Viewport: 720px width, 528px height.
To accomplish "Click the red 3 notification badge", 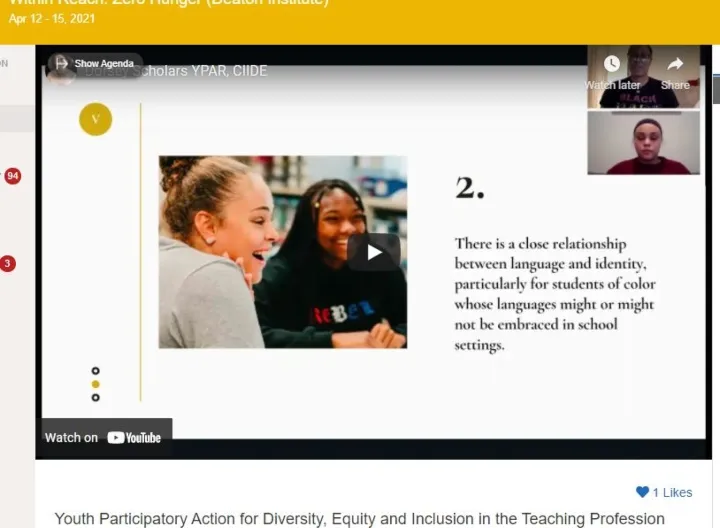I will (8, 264).
